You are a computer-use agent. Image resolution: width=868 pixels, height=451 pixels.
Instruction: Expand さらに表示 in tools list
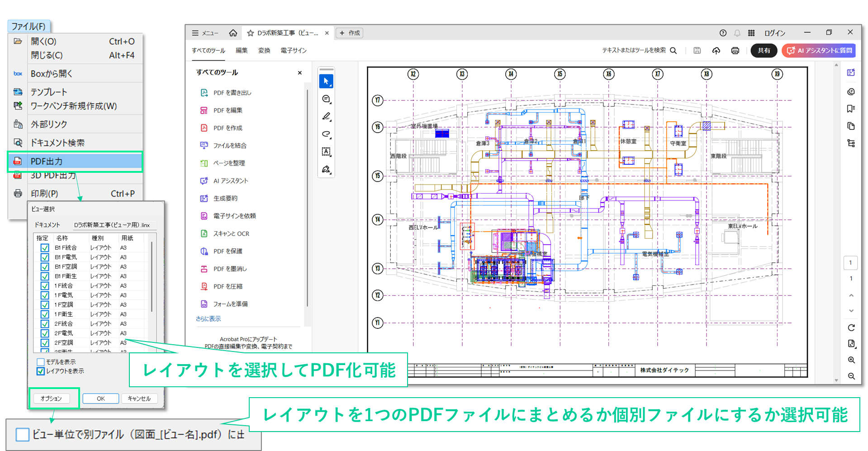[208, 319]
